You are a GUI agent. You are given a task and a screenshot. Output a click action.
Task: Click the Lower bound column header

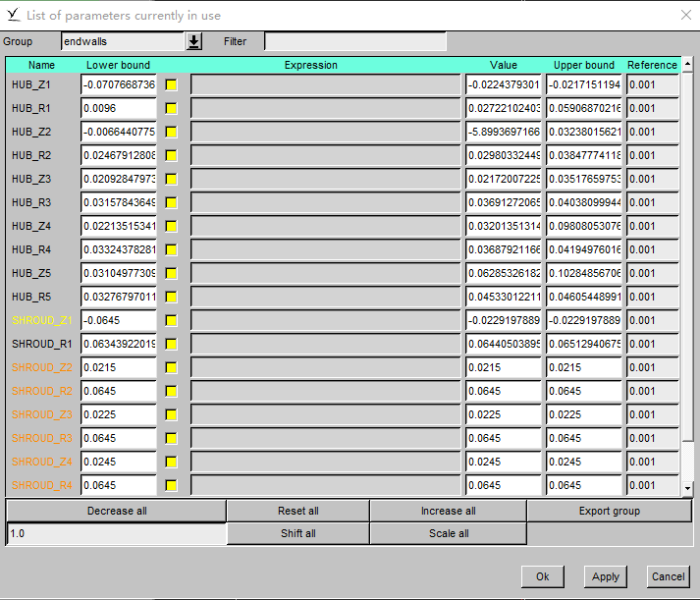point(119,65)
